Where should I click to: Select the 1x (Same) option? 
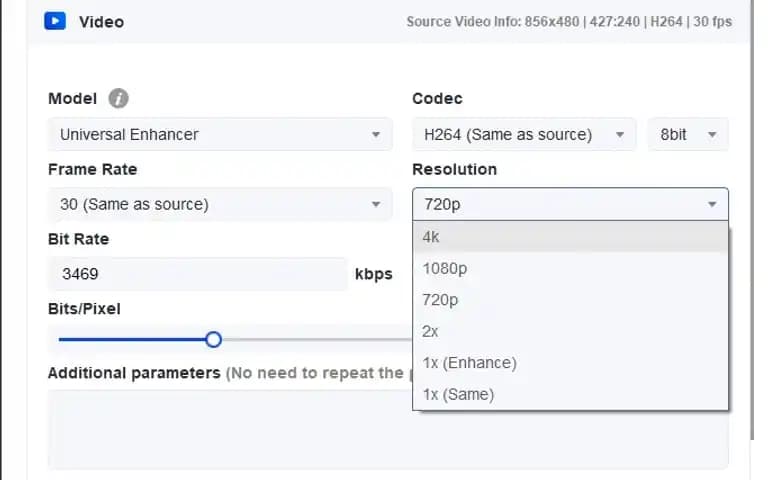pyautogui.click(x=570, y=394)
